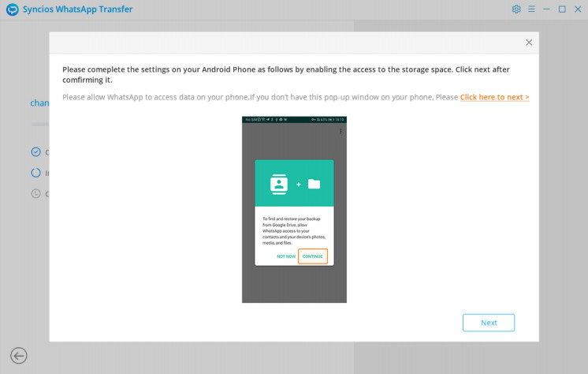
Task: Click the Syncios WhatsApp Transfer title
Action: (x=77, y=9)
